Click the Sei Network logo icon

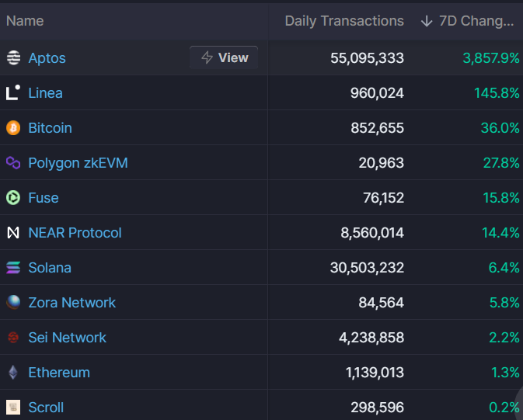pos(13,338)
